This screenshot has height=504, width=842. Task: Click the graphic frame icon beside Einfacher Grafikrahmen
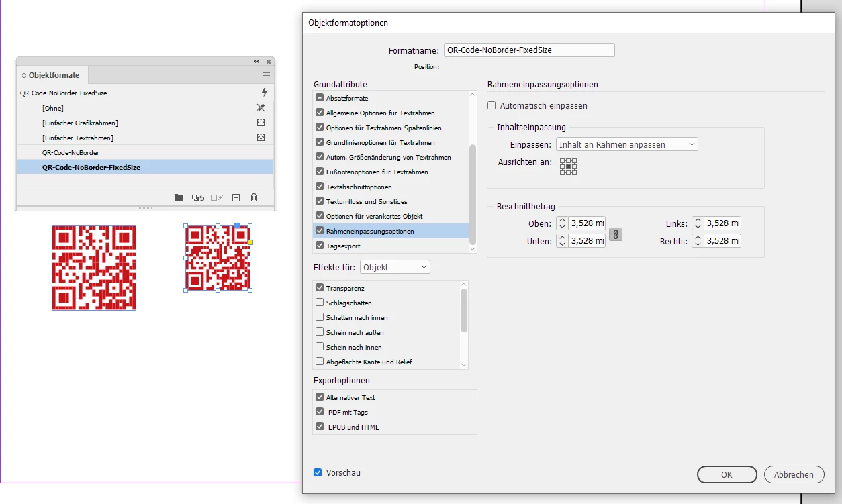(x=261, y=123)
